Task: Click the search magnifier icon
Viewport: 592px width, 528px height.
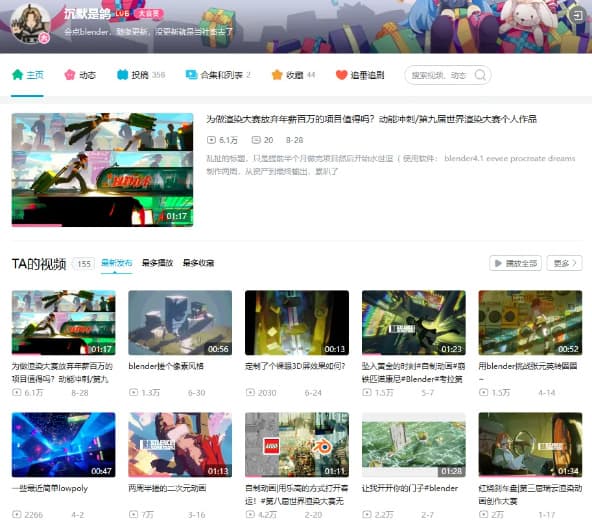Action: (480, 75)
